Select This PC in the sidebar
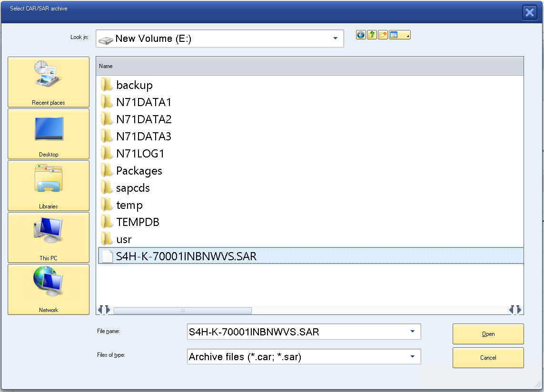 coord(49,238)
